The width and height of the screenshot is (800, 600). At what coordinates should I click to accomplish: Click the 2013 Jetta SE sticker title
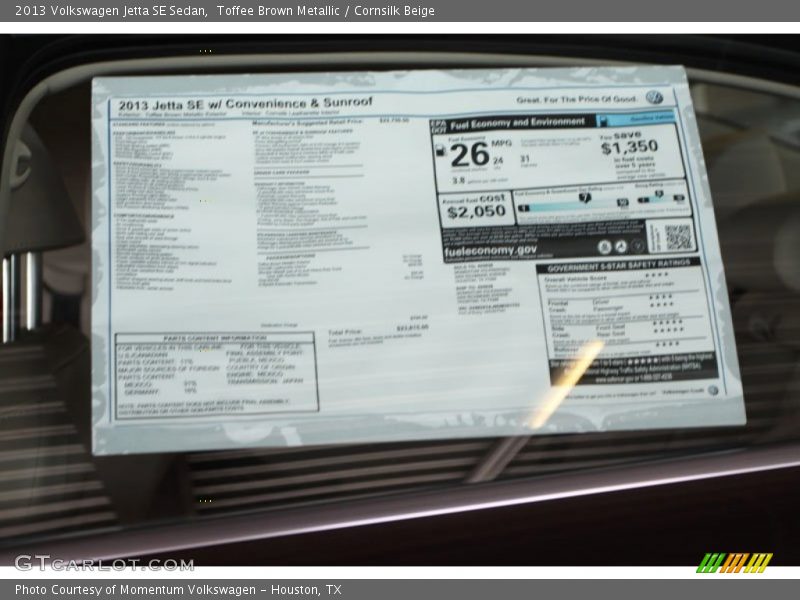point(245,103)
